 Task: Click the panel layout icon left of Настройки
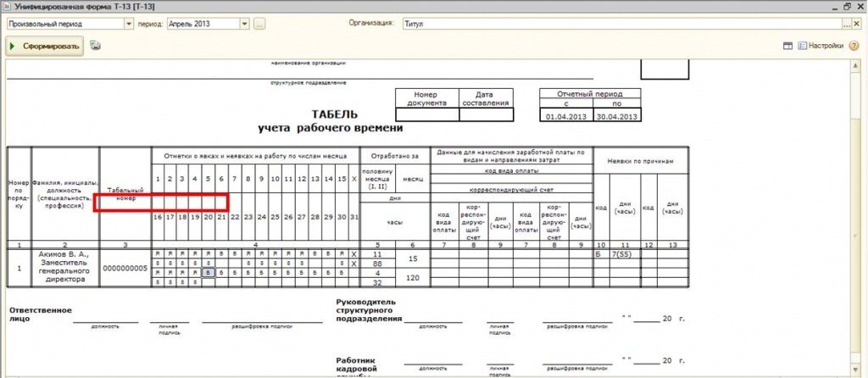[787, 46]
